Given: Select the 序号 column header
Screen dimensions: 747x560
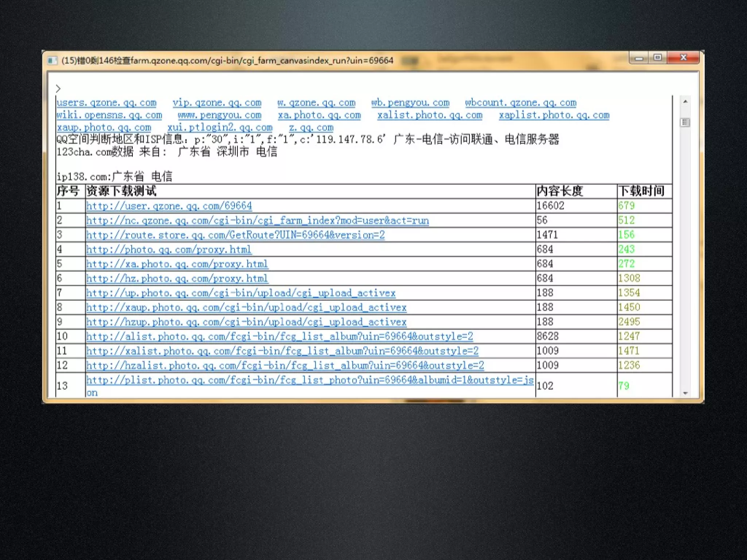Looking at the screenshot, I should 68,191.
